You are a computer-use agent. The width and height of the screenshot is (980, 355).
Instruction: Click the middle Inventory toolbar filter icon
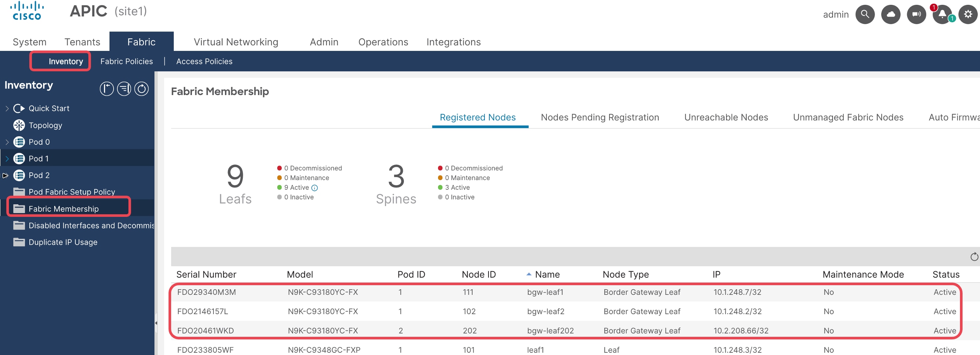click(124, 89)
